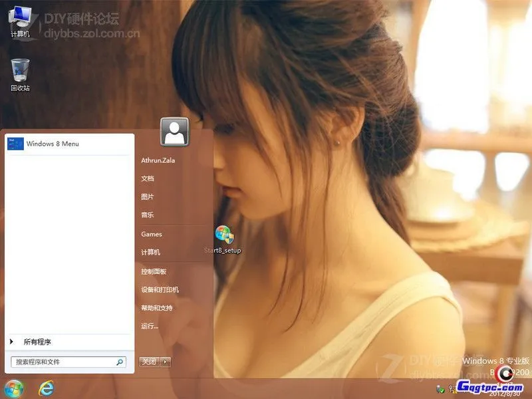Open 控制面板 from the Start menu

pos(156,271)
